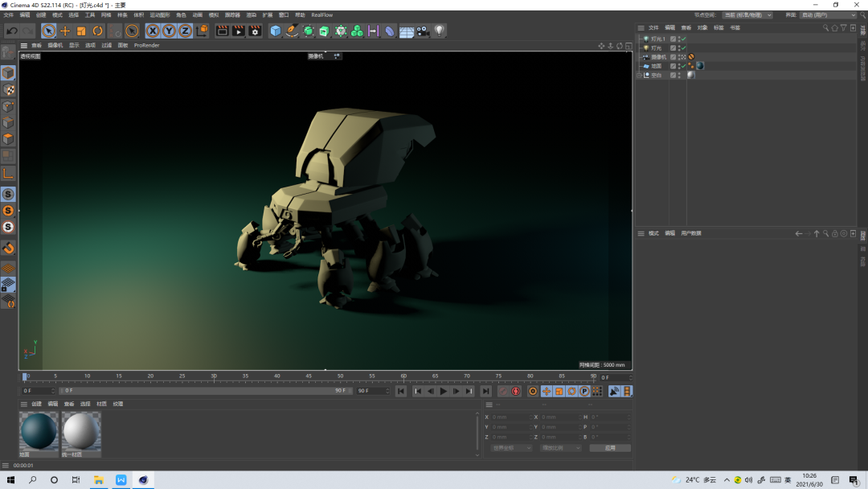Open the MoGraph Cloner icon
Image resolution: width=868 pixels, height=489 pixels.
click(x=357, y=31)
